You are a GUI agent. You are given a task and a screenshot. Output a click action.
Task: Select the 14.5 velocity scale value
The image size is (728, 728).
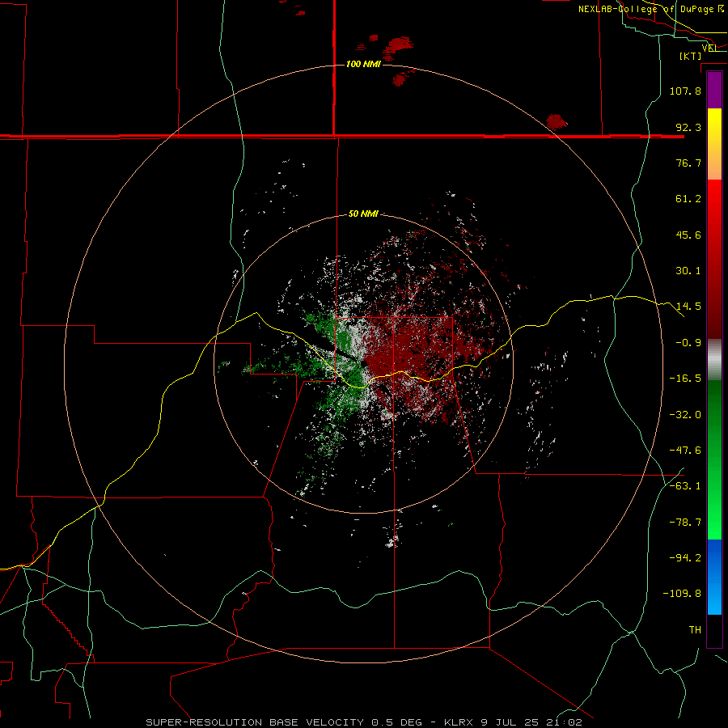pos(688,307)
